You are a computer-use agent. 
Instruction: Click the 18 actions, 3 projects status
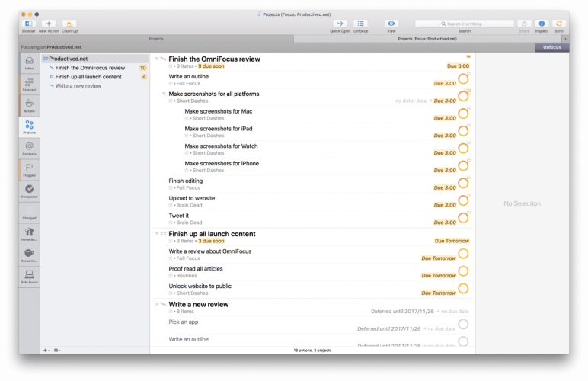(312, 351)
